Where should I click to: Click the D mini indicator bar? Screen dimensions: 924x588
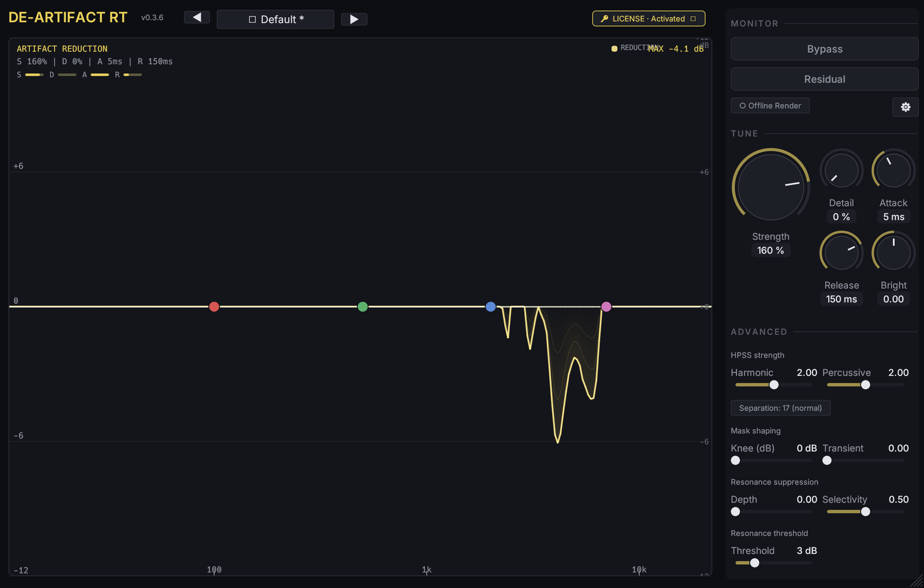[67, 75]
